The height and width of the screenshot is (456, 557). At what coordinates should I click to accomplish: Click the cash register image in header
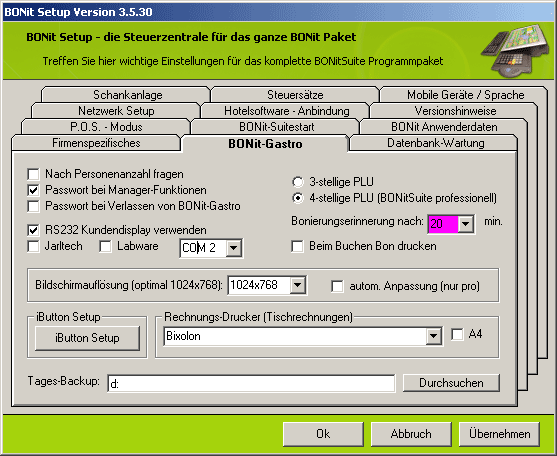517,50
